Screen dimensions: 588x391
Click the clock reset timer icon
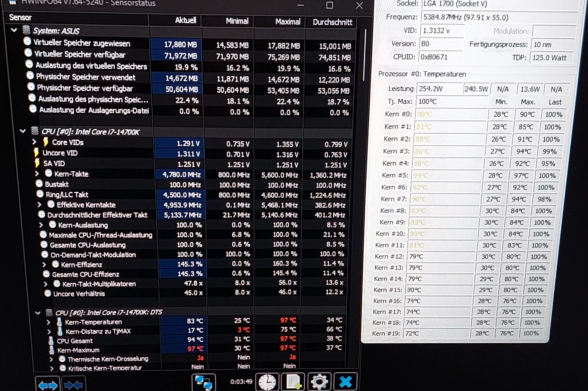267,382
